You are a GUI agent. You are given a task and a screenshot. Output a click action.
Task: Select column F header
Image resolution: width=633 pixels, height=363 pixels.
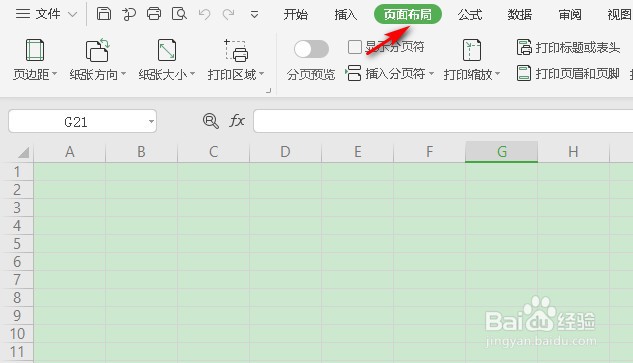pyautogui.click(x=429, y=152)
